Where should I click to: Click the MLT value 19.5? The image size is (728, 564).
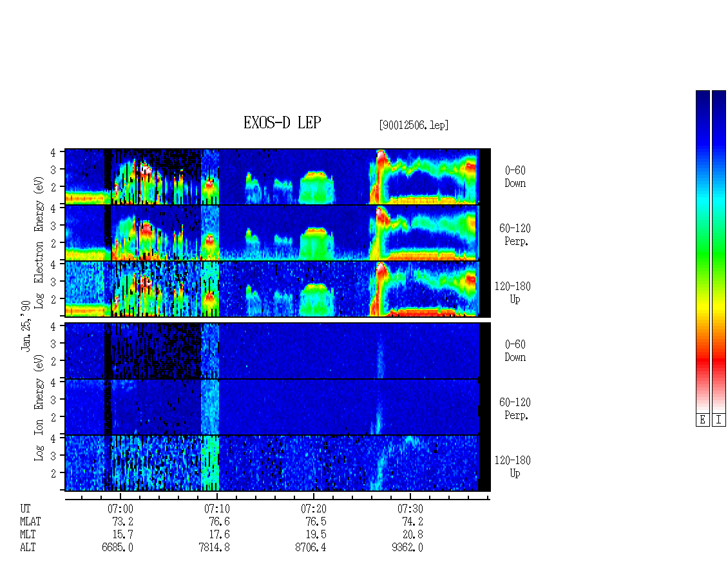pos(316,534)
